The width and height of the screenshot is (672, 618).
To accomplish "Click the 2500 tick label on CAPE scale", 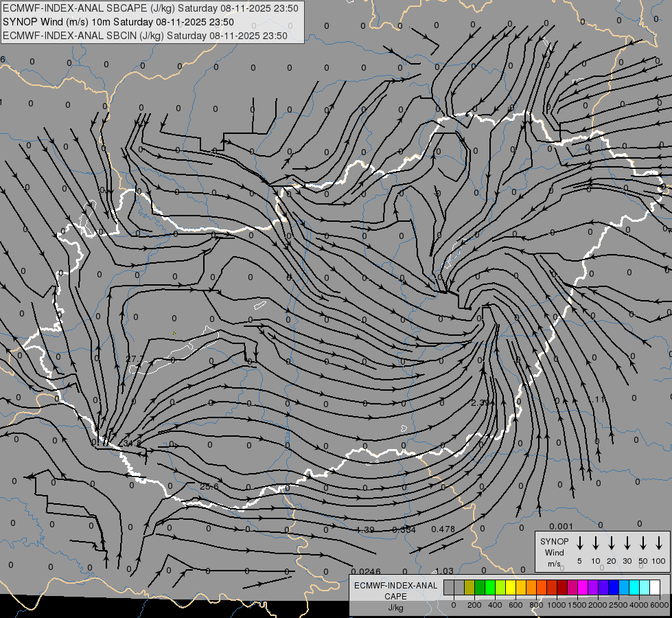I will point(618,605).
